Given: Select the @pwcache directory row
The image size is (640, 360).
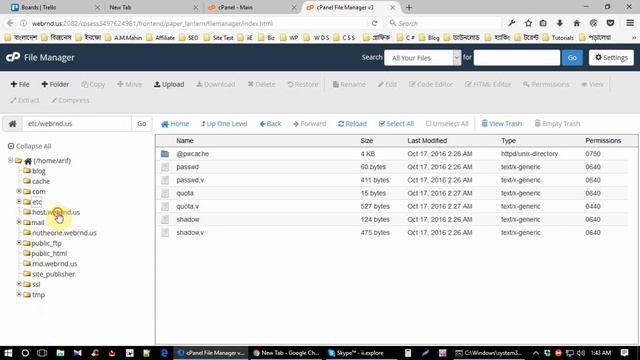Looking at the screenshot, I should [x=392, y=154].
